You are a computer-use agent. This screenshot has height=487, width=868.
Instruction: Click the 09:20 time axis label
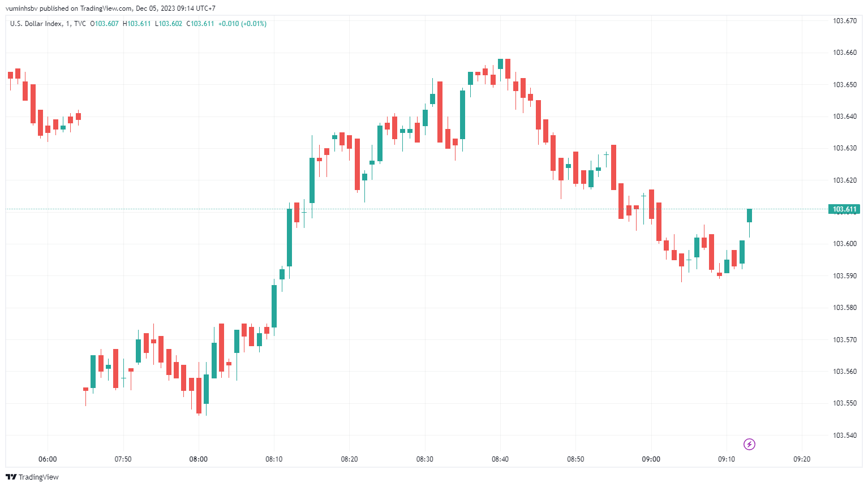[802, 459]
